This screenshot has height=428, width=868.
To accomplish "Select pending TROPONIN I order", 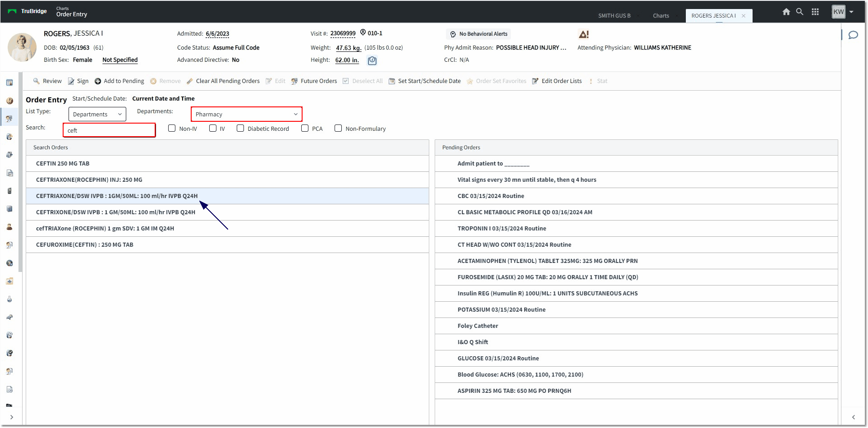I will [636, 229].
